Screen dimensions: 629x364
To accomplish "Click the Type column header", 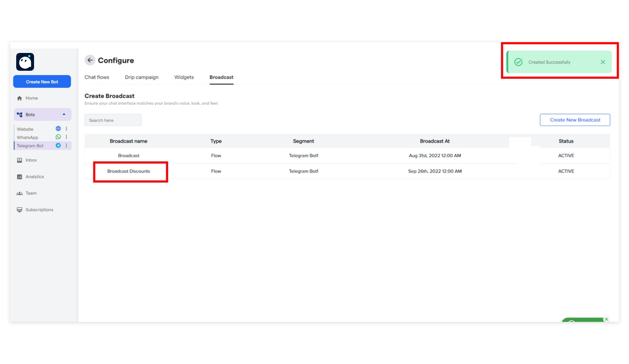I will (216, 141).
